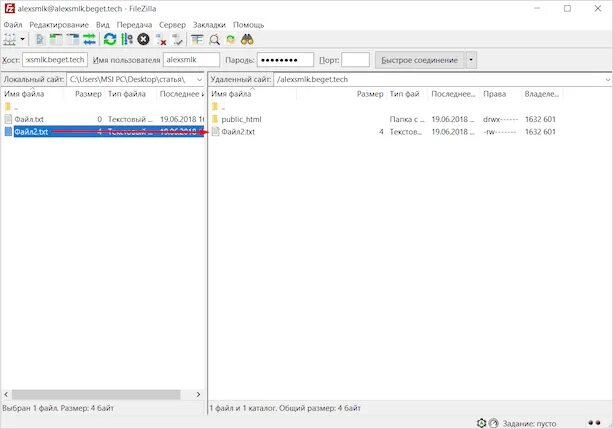Click the FileZilla title bar app icon
Screen dimensions: 613x429
9,8
